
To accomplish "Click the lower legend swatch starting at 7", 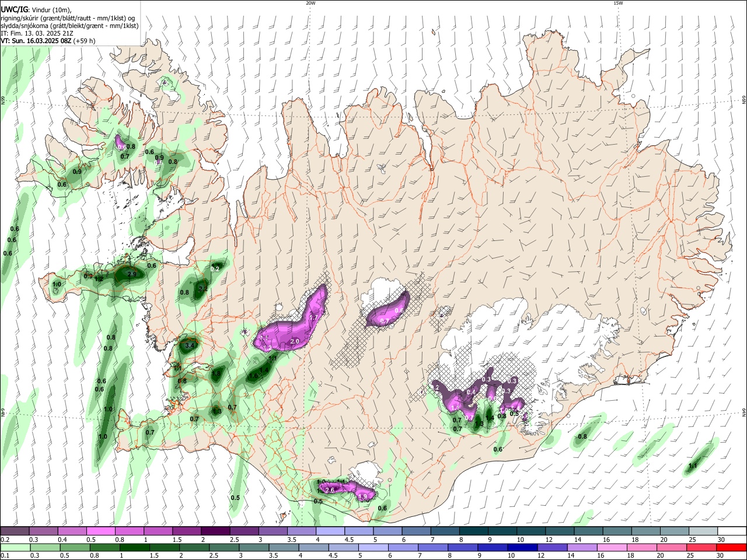I will coord(432,548).
